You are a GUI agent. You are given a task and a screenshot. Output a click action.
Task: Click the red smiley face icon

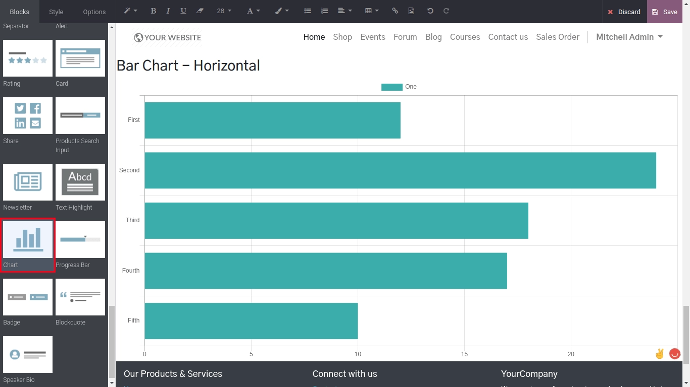click(675, 354)
